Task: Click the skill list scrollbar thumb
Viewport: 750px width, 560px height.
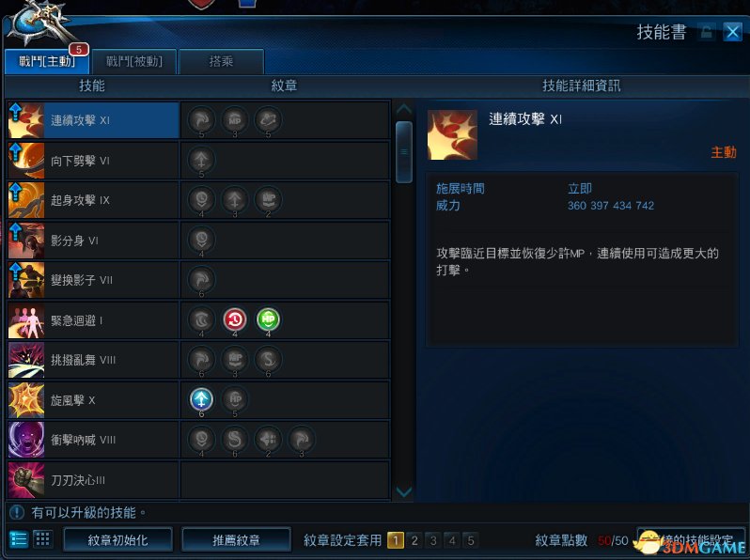Action: point(404,152)
